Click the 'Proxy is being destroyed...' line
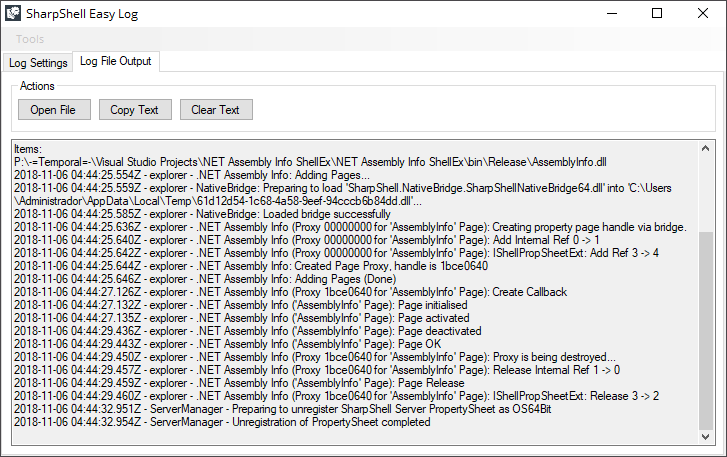This screenshot has height=457, width=727. [315, 356]
